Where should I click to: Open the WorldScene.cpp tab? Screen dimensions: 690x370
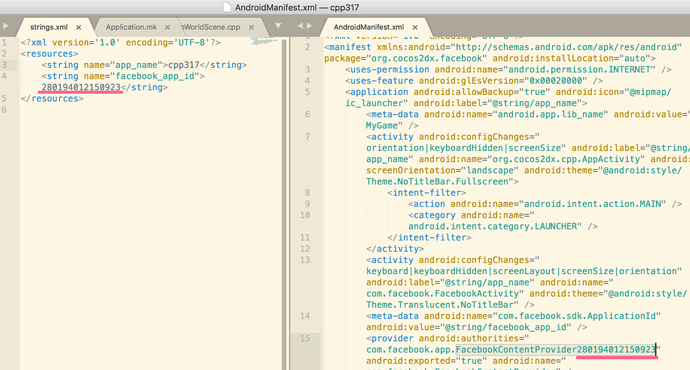click(x=211, y=27)
